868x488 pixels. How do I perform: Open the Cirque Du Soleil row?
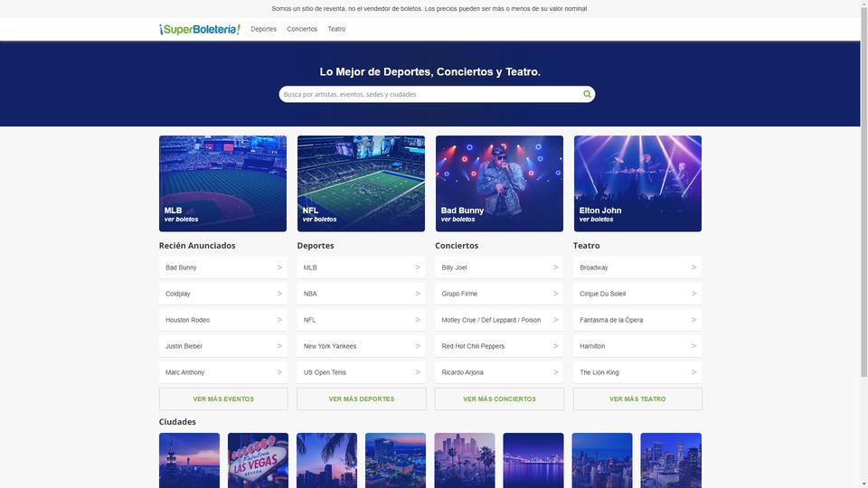coord(637,294)
